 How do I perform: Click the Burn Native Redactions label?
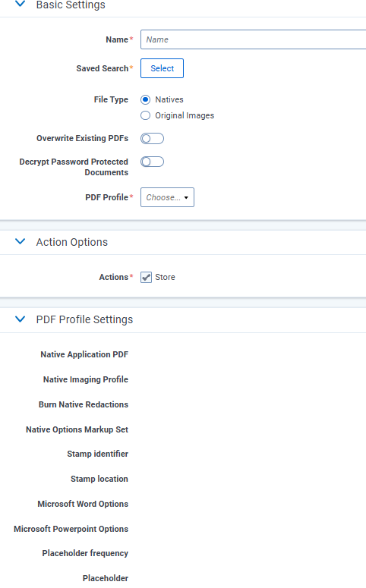[84, 404]
